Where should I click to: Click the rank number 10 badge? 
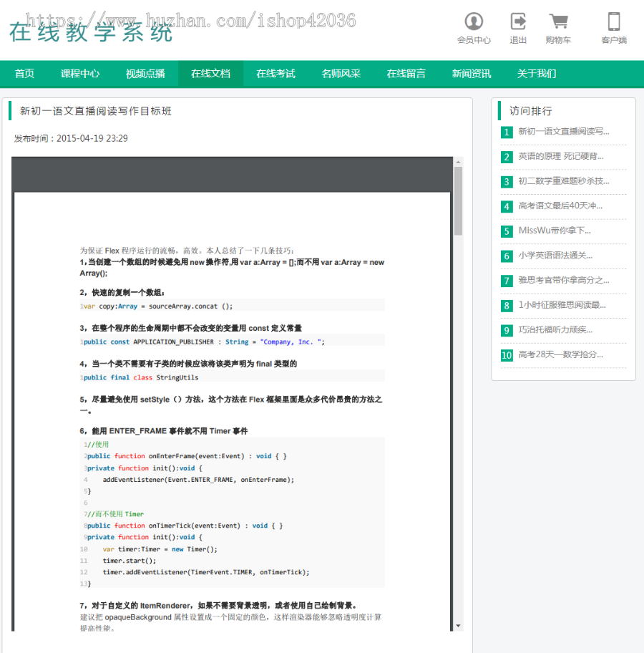pos(507,355)
